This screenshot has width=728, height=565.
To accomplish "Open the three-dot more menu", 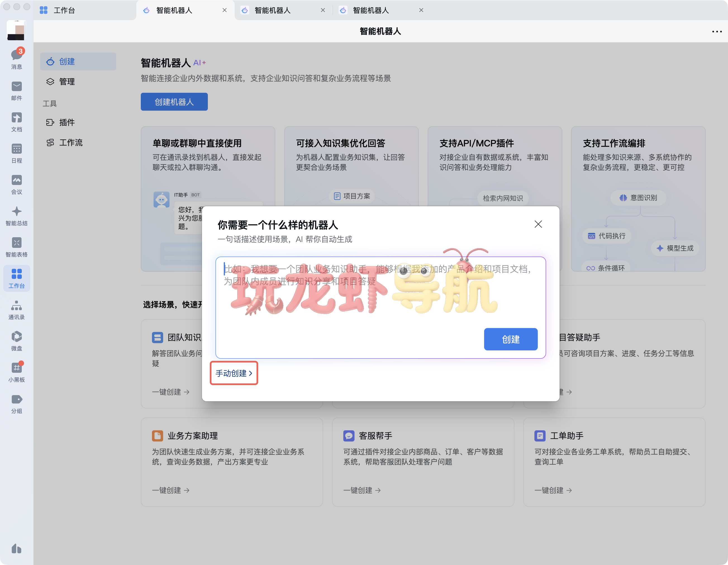I will [x=717, y=31].
